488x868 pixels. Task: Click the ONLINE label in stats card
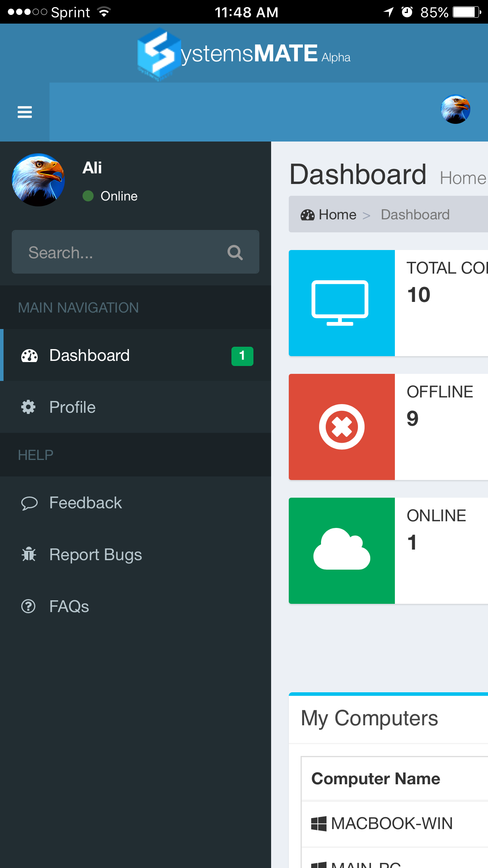pos(436,516)
